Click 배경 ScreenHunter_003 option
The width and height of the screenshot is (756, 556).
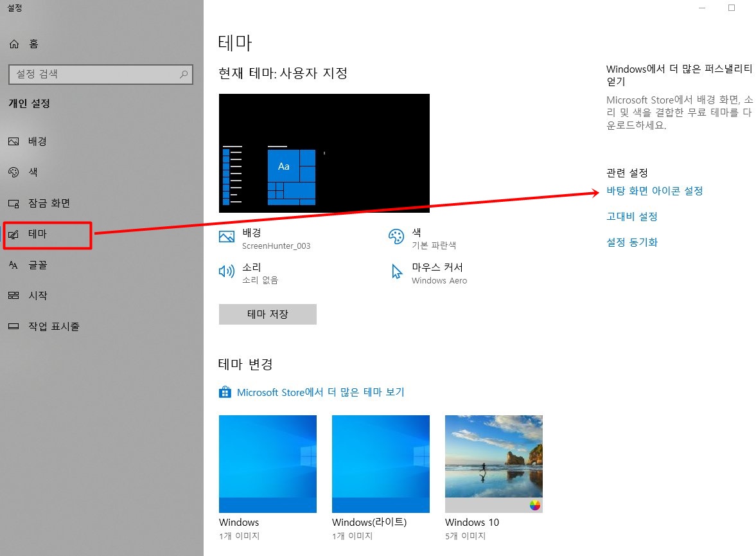click(265, 239)
